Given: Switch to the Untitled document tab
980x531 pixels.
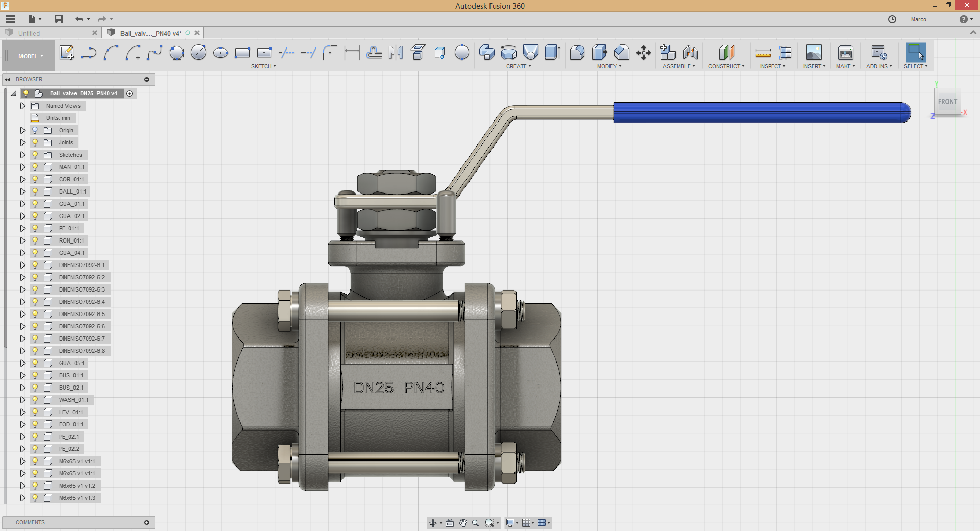Looking at the screenshot, I should [29, 33].
